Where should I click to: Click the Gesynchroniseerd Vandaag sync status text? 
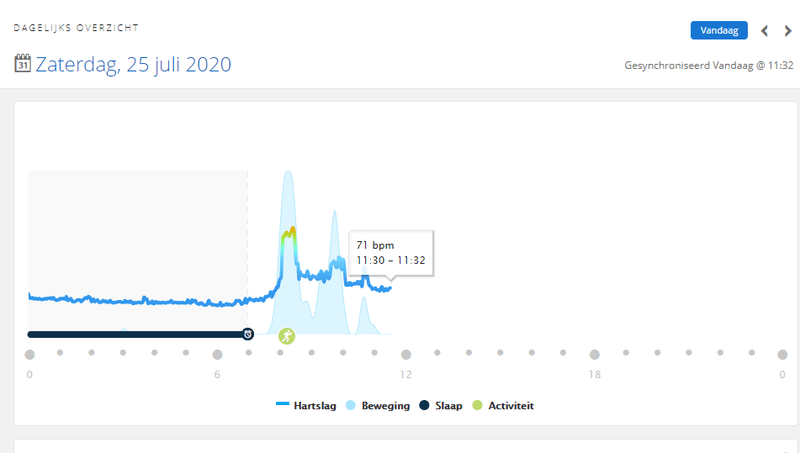click(x=707, y=66)
